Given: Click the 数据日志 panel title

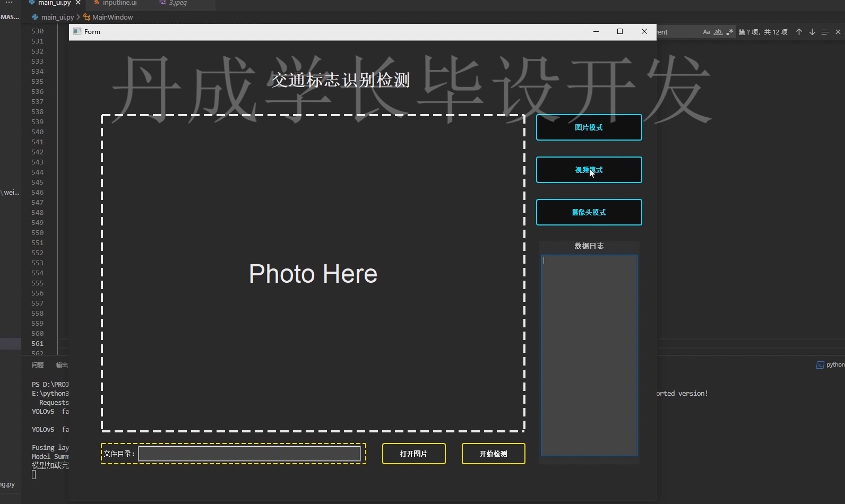Looking at the screenshot, I should (x=589, y=246).
